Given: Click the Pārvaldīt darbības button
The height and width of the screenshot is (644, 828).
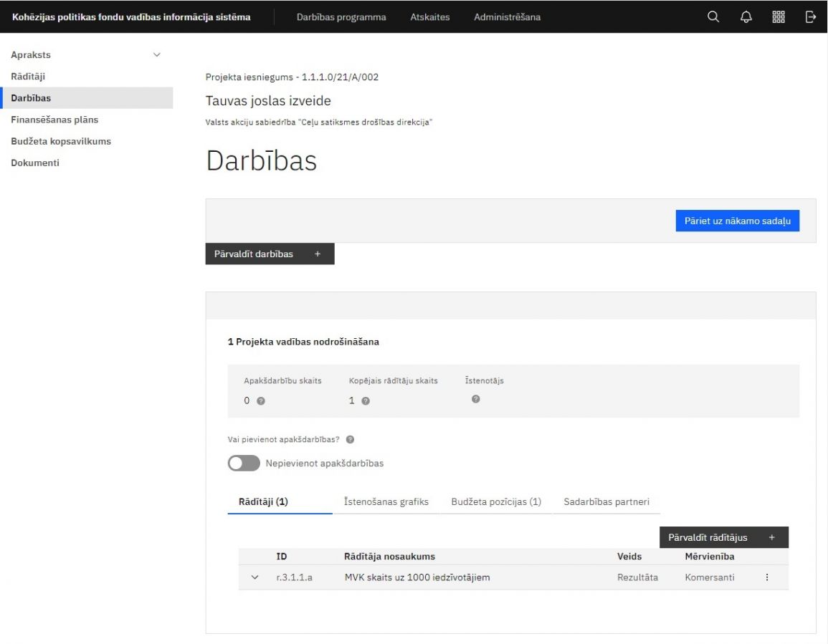Looking at the screenshot, I should [x=270, y=254].
